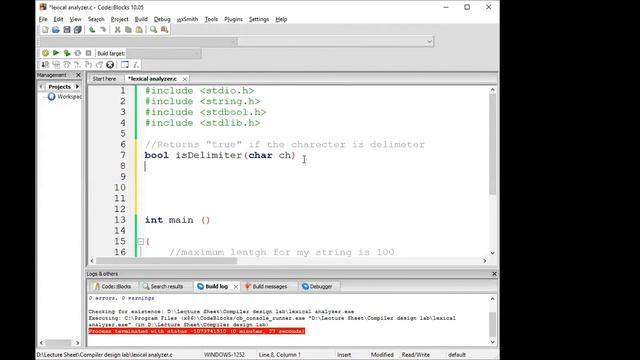This screenshot has width=640, height=360.
Task: Close the Build log tab
Action: tap(236, 287)
